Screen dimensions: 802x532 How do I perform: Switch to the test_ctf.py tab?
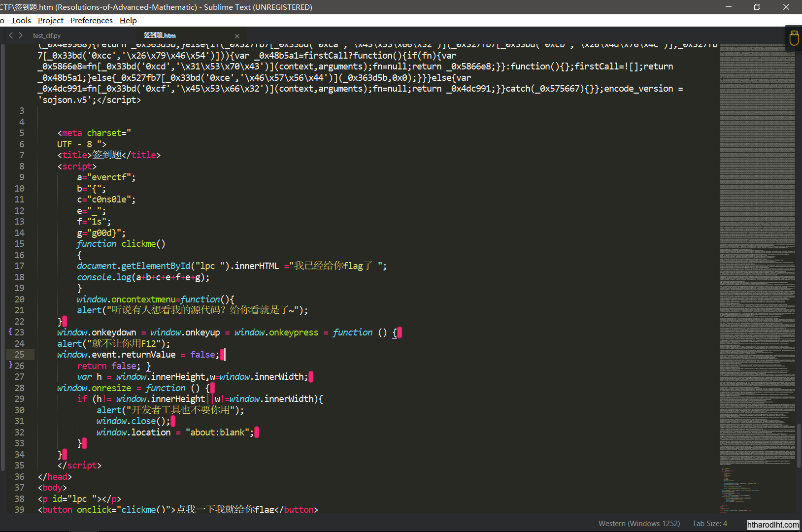point(47,36)
